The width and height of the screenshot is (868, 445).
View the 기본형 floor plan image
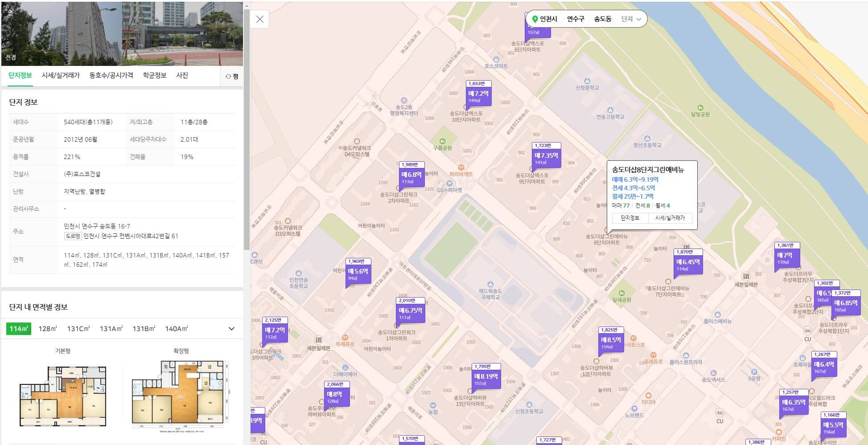tap(62, 396)
